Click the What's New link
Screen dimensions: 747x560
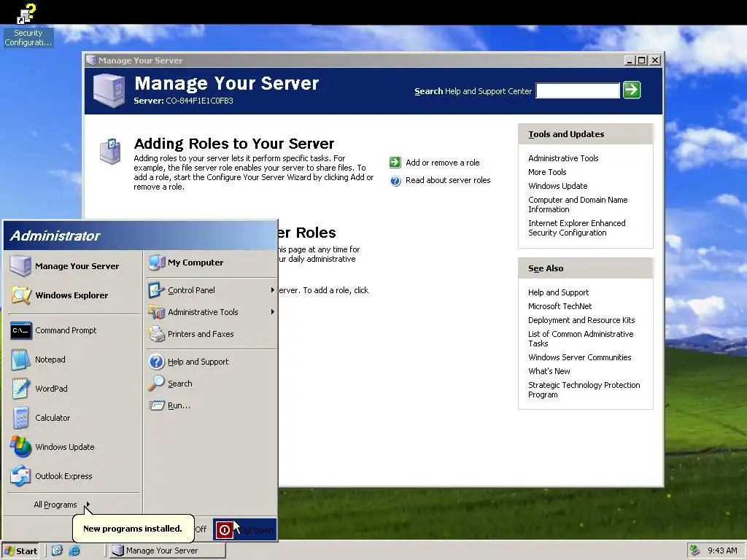549,371
